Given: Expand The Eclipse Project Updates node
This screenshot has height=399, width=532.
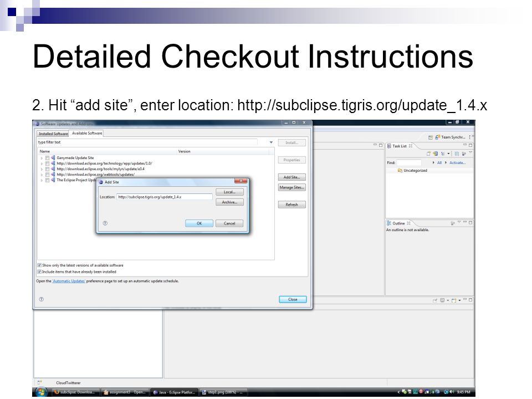Looking at the screenshot, I should [x=42, y=180].
